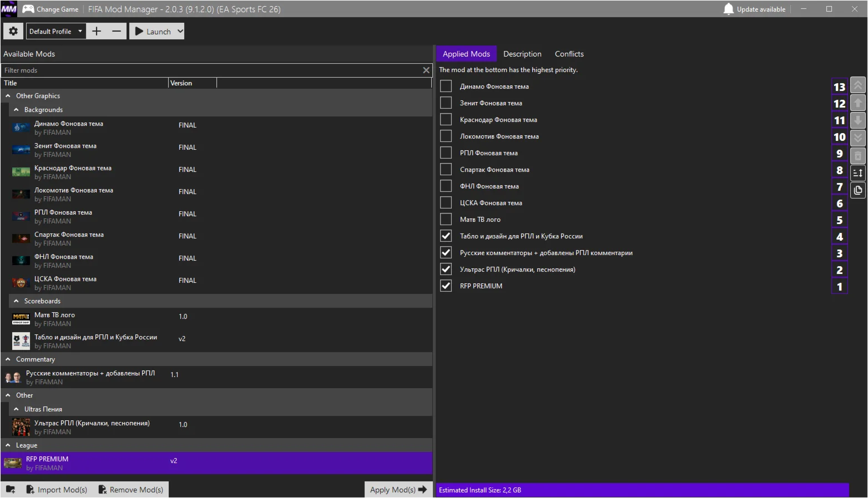868x498 pixels.
Task: Click the Filter mods search field
Action: [x=211, y=70]
